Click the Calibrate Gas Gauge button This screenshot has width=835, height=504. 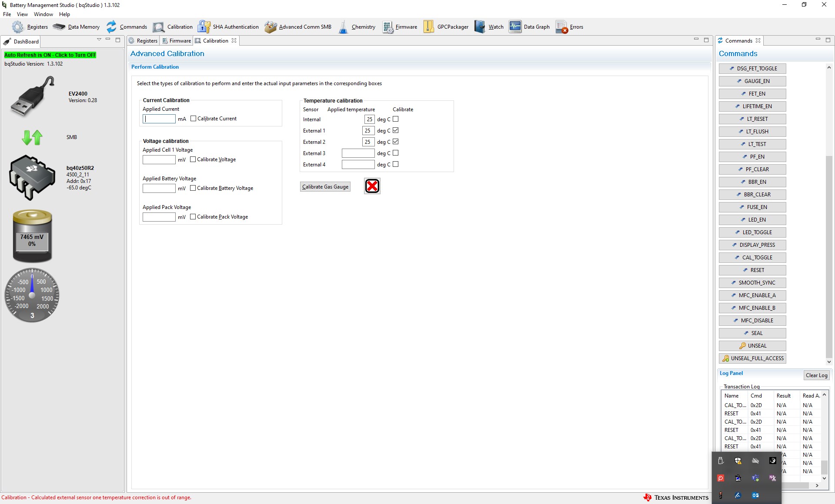pyautogui.click(x=325, y=187)
